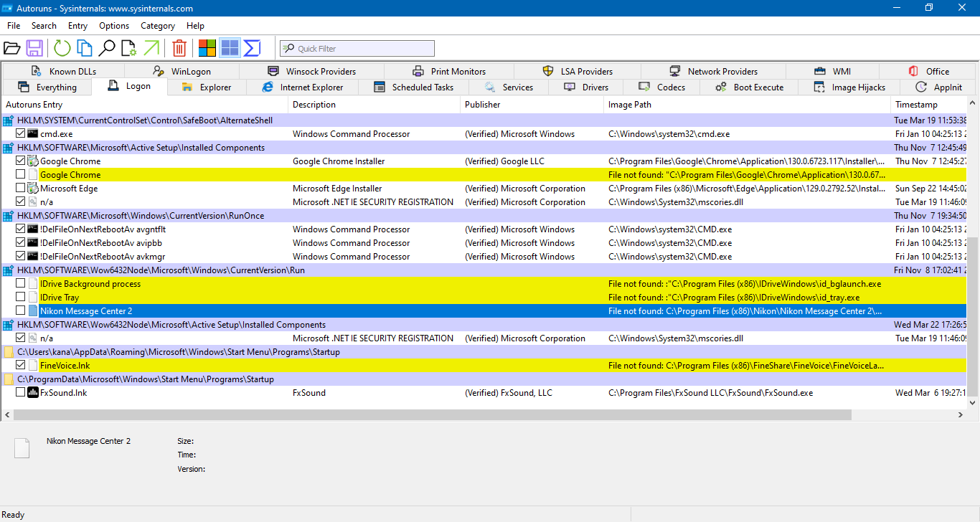The image size is (980, 522).
Task: Open the File menu
Action: pyautogui.click(x=14, y=26)
